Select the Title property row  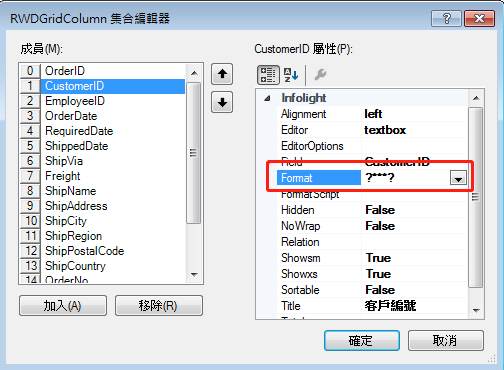tap(372, 306)
